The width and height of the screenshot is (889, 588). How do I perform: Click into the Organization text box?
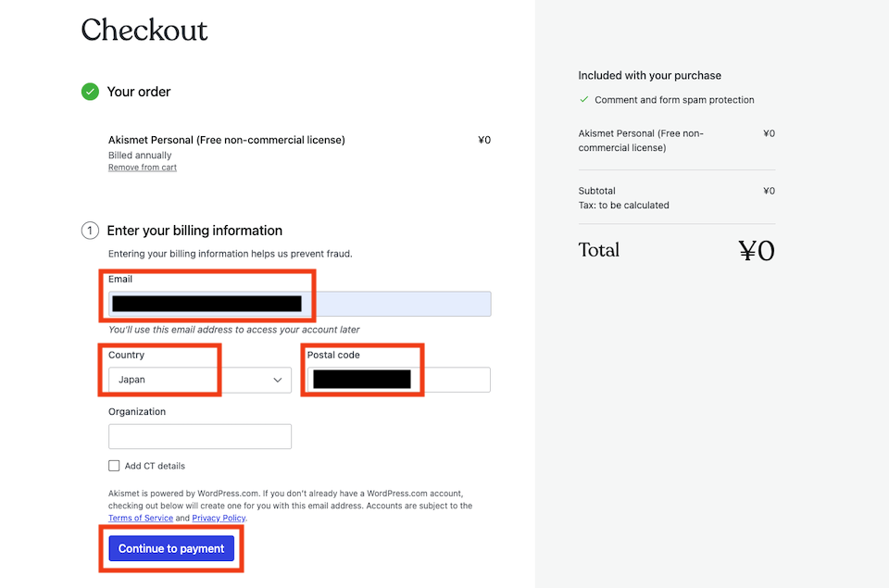click(x=200, y=437)
